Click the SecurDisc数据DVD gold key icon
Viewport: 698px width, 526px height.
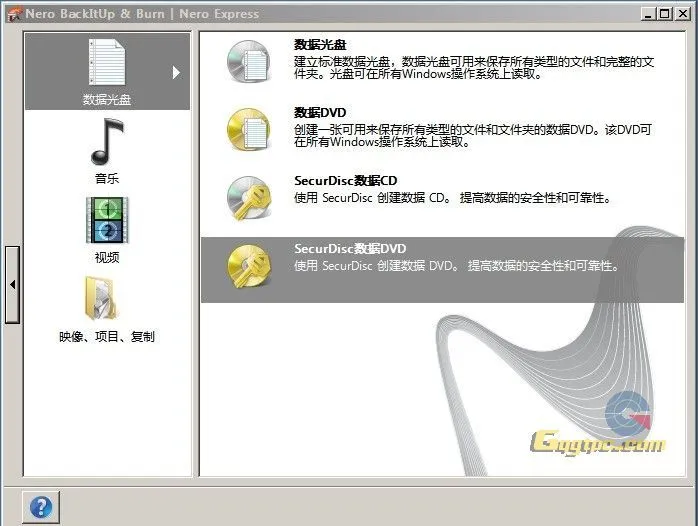249,266
